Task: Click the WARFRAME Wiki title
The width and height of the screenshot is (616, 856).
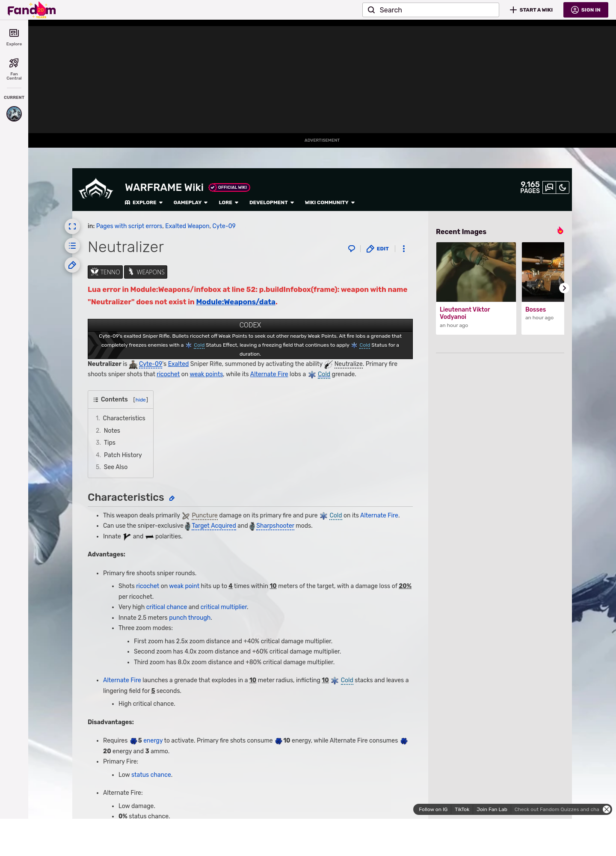Action: pos(164,187)
